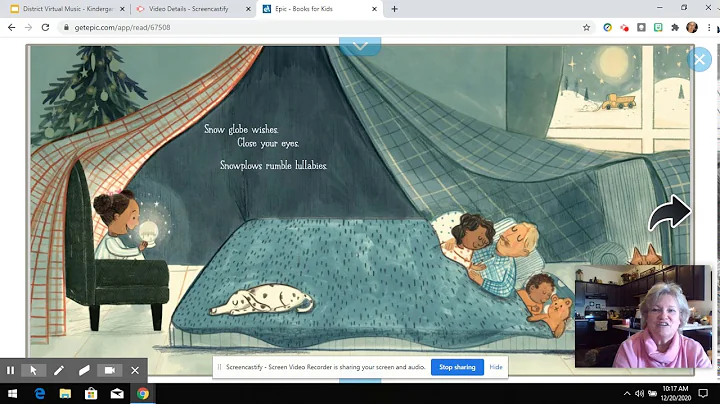The width and height of the screenshot is (720, 404).
Task: Expand the top drop-down chevron in reader
Action: 360,46
